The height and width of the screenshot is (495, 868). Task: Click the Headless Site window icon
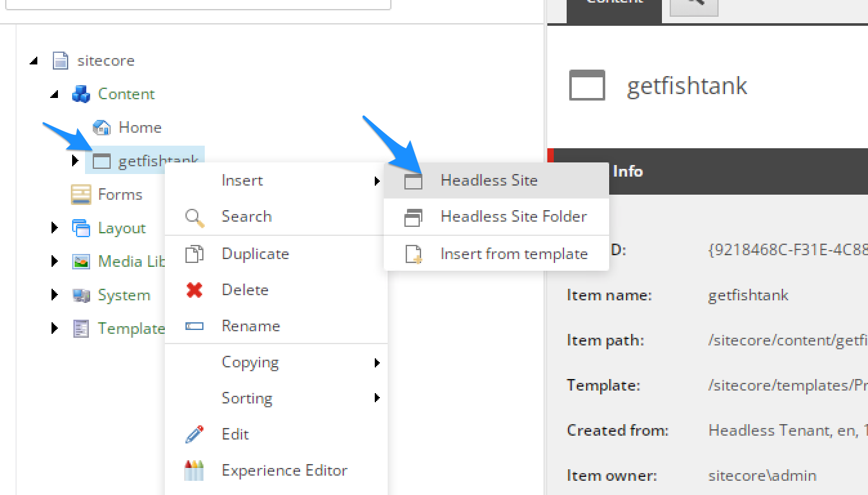tap(413, 181)
